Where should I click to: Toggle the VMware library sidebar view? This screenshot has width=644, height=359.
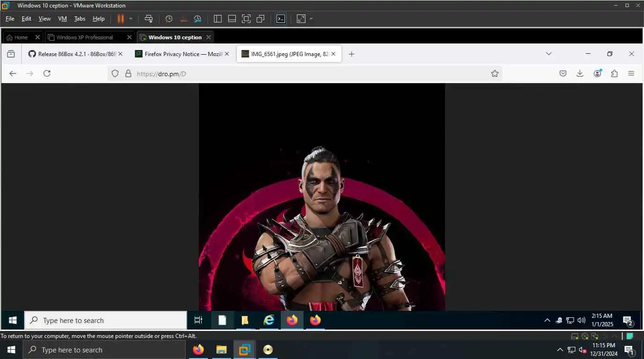pos(218,19)
